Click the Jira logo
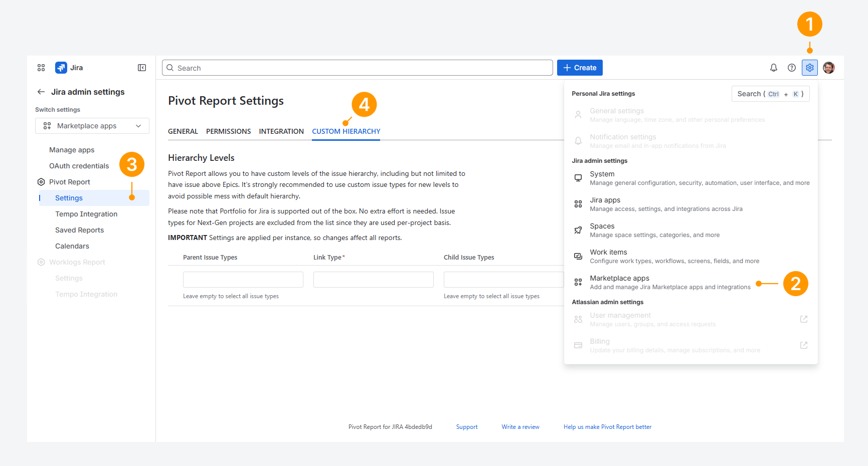The height and width of the screenshot is (466, 868). 61,68
